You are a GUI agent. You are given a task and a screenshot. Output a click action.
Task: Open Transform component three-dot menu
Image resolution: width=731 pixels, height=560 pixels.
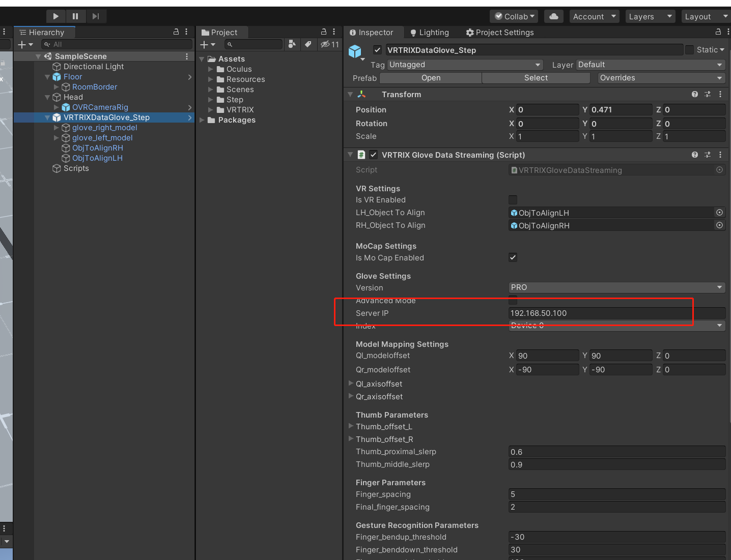point(720,94)
